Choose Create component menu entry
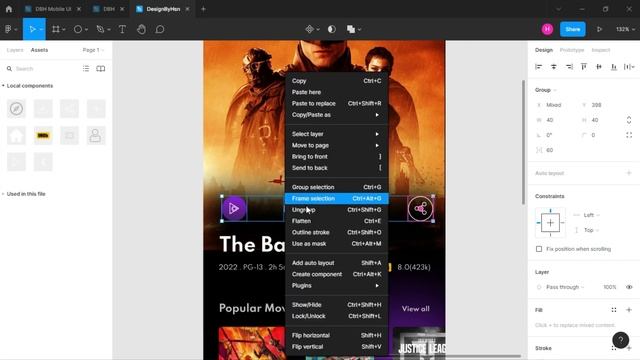Viewport: 640px width, 360px height. coord(336,274)
